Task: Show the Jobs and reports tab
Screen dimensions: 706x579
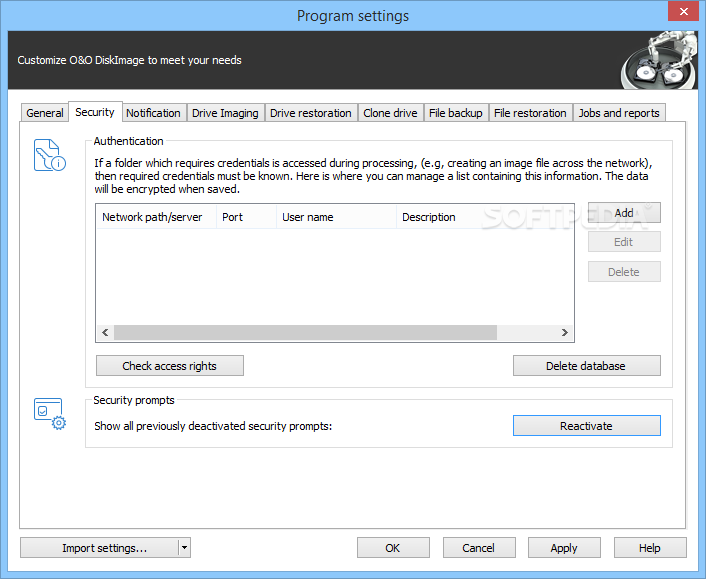Action: pos(619,113)
